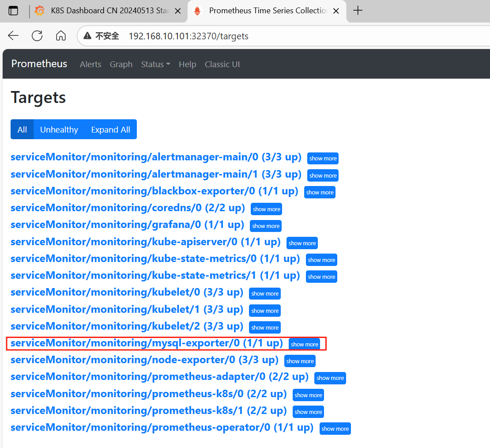Show more for kube-state-metrics/1
The height and width of the screenshot is (448, 490).
(321, 277)
